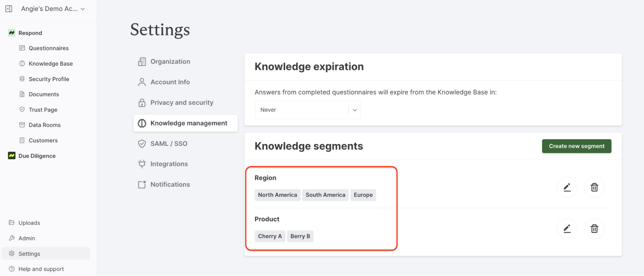
Task: Open Uploads page
Action: click(x=29, y=223)
